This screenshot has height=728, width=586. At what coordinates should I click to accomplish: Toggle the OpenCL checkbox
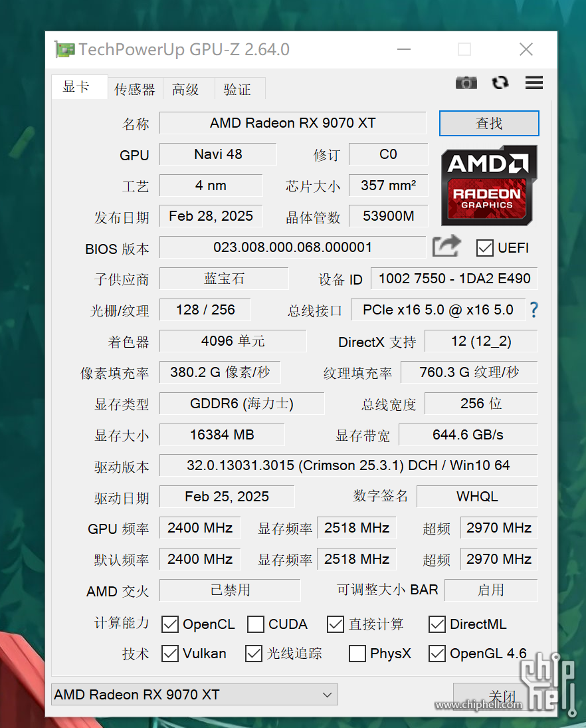(170, 624)
